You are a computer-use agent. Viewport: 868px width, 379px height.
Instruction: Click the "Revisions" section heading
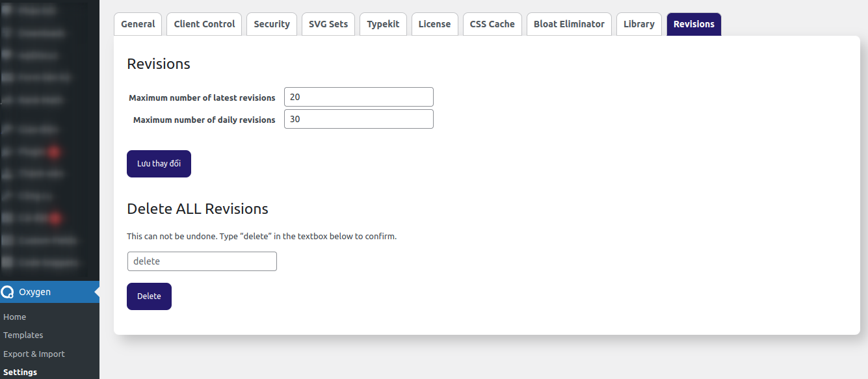point(159,64)
